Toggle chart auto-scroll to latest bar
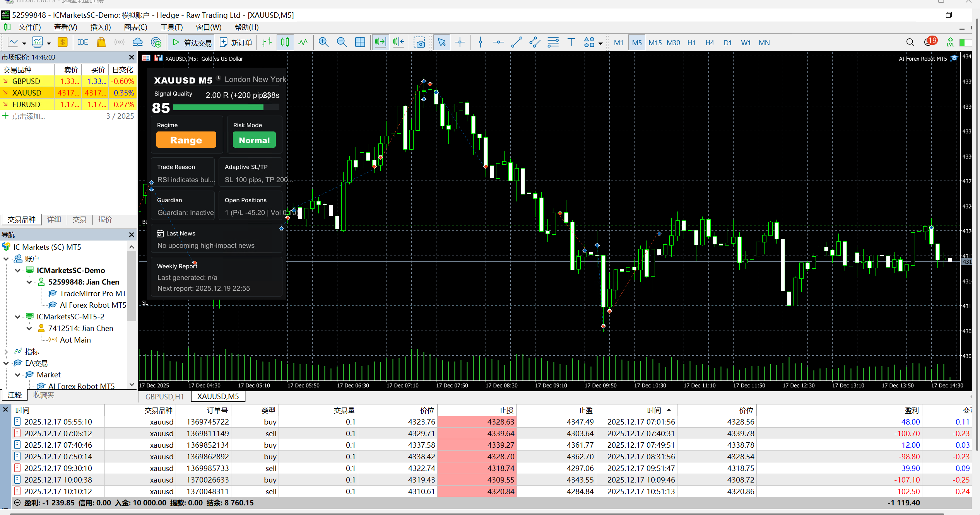The image size is (980, 515). coord(380,43)
